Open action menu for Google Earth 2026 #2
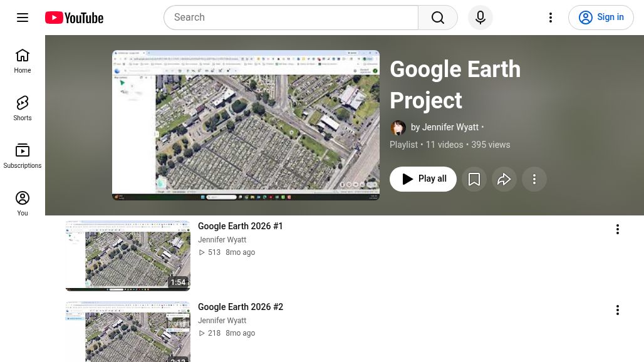Screen dimensions: 644x362 [x=617, y=310]
